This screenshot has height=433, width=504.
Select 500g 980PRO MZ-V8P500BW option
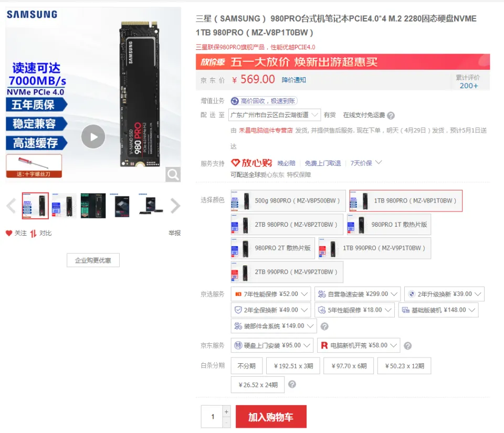(288, 201)
